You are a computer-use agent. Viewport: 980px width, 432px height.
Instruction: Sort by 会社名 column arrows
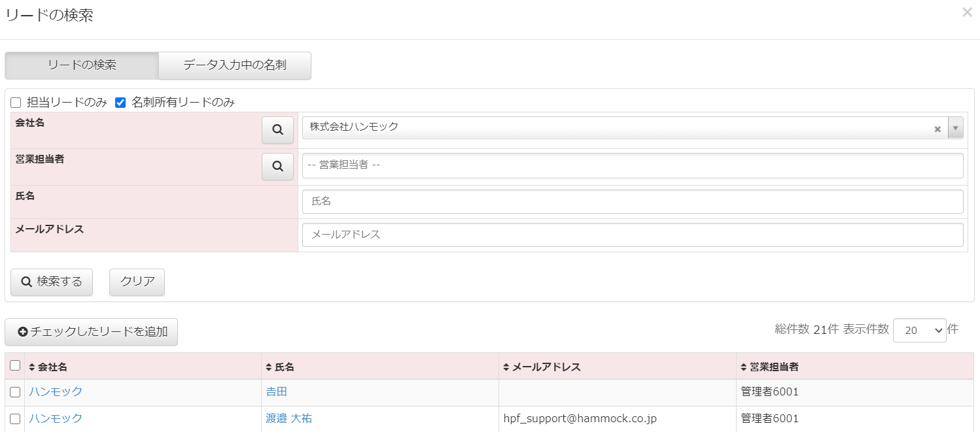coord(32,367)
